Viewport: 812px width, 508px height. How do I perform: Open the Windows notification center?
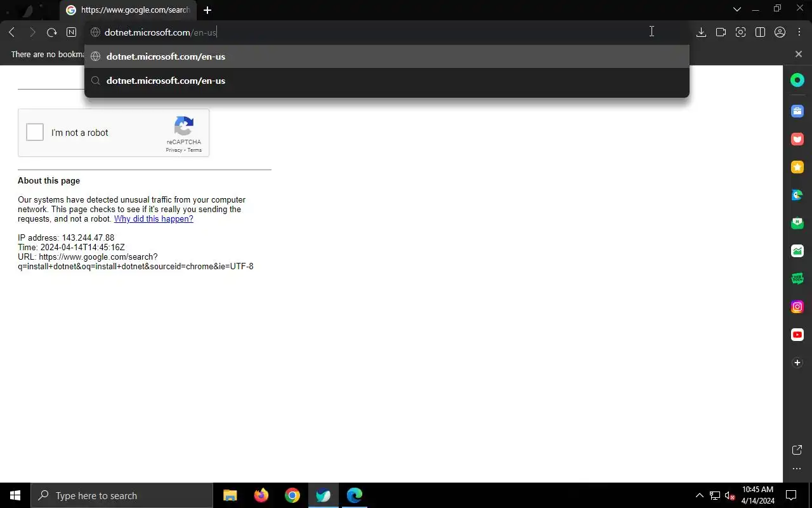pos(791,495)
